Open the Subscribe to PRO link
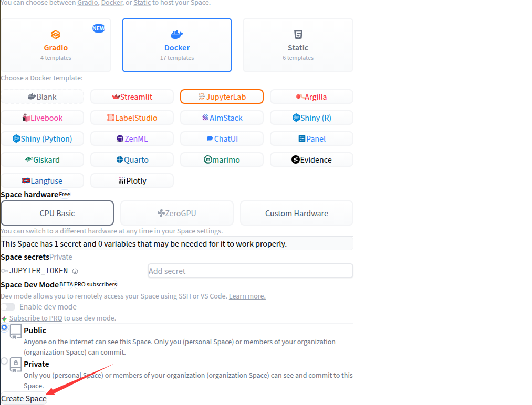Viewport: 532px width, 405px height. pos(36,318)
